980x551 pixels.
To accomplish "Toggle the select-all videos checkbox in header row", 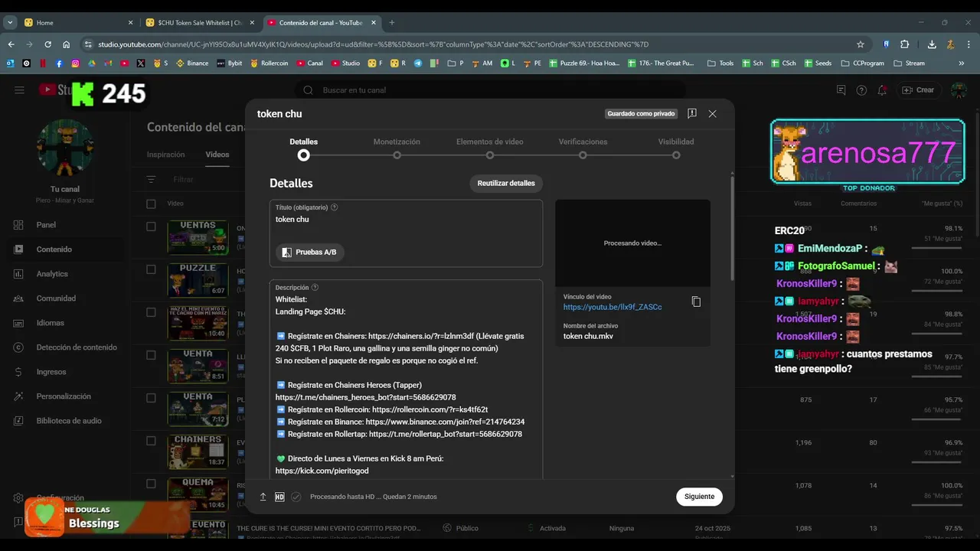I will pos(151,204).
